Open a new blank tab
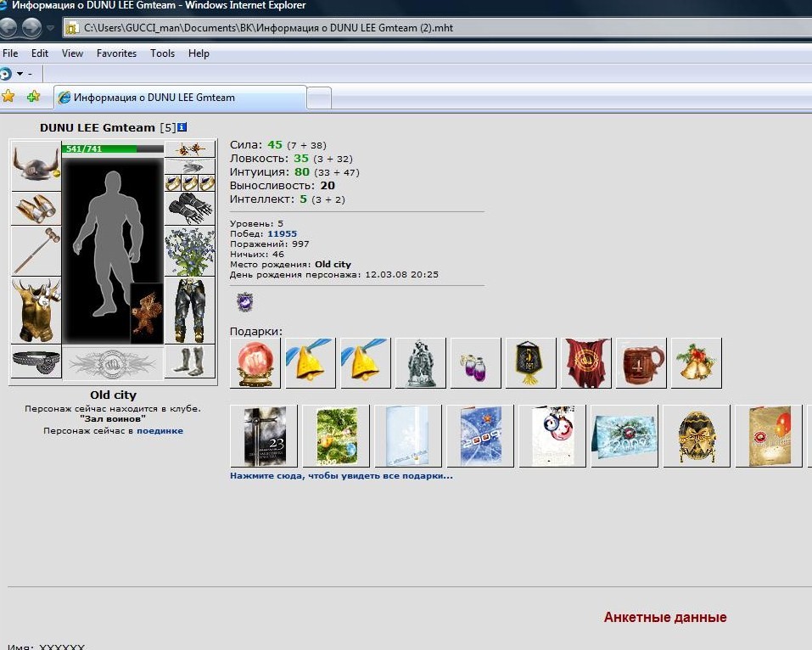The image size is (812, 650). click(x=319, y=98)
